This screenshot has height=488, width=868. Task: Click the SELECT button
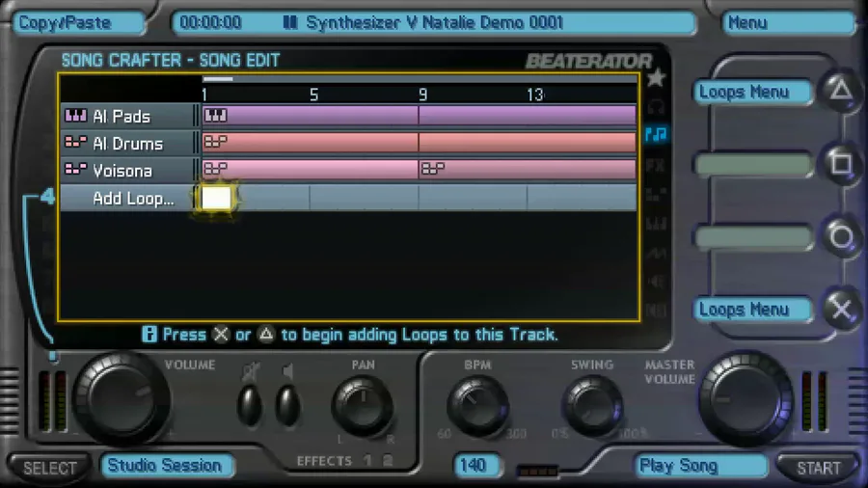tap(50, 468)
